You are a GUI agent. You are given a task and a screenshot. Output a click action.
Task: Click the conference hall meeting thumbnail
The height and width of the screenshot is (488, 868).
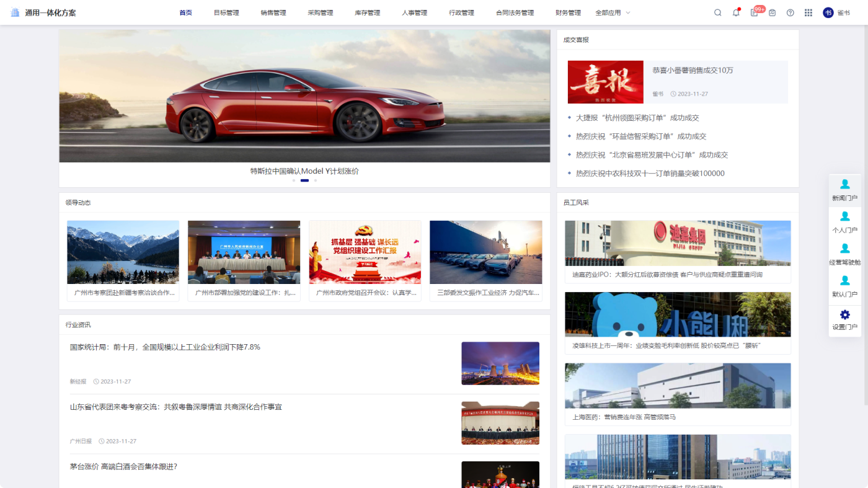click(500, 423)
